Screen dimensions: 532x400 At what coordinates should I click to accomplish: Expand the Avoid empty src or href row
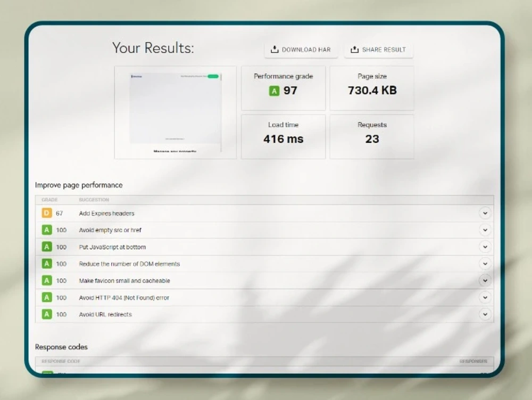[485, 230]
